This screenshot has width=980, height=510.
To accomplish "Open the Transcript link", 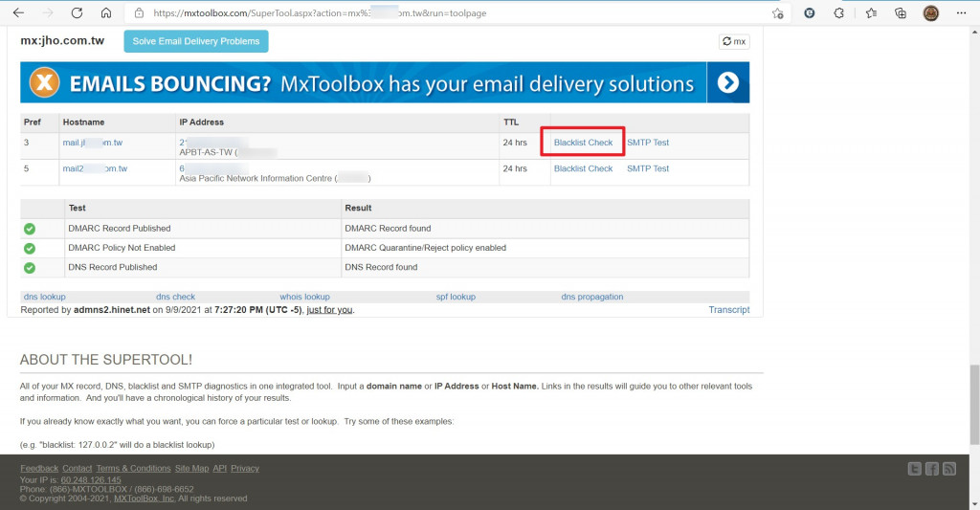I will 728,310.
